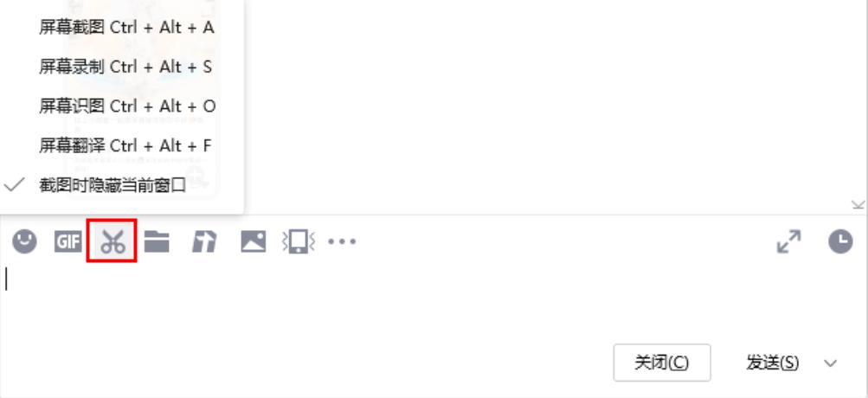Send a window shake with phone icon
This screenshot has width=868, height=398.
pyautogui.click(x=299, y=242)
